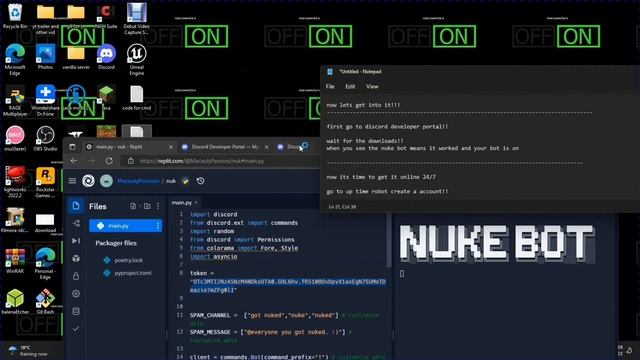Open Lightworks 2022.2 shortcut
The width and height of the screenshot is (640, 360).
pos(15,182)
